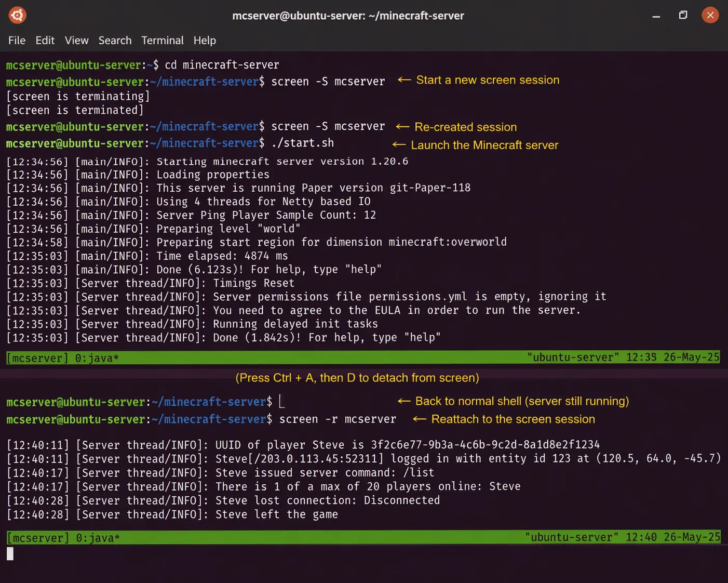The height and width of the screenshot is (583, 728).
Task: Open the View menu
Action: point(76,40)
